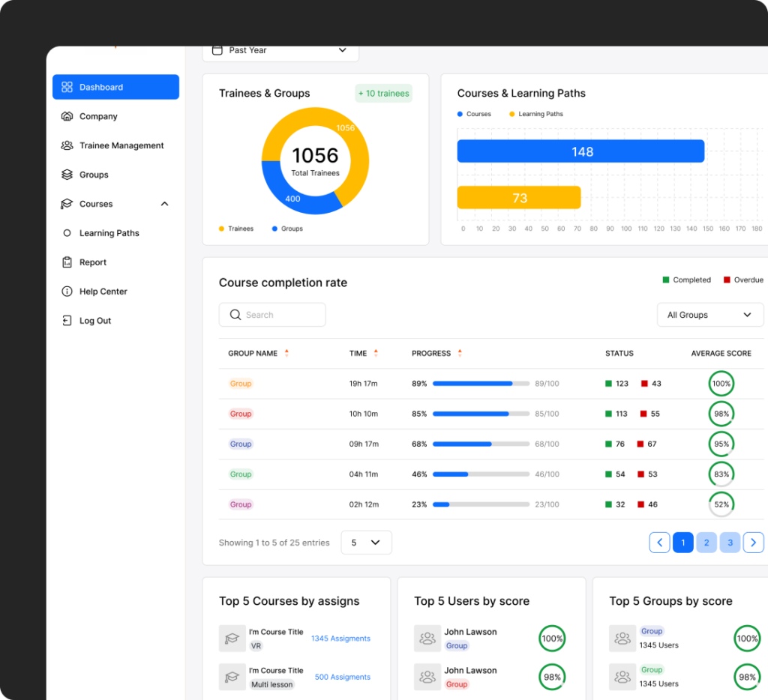
Task: Sort by Group Name arrow
Action: click(x=287, y=353)
